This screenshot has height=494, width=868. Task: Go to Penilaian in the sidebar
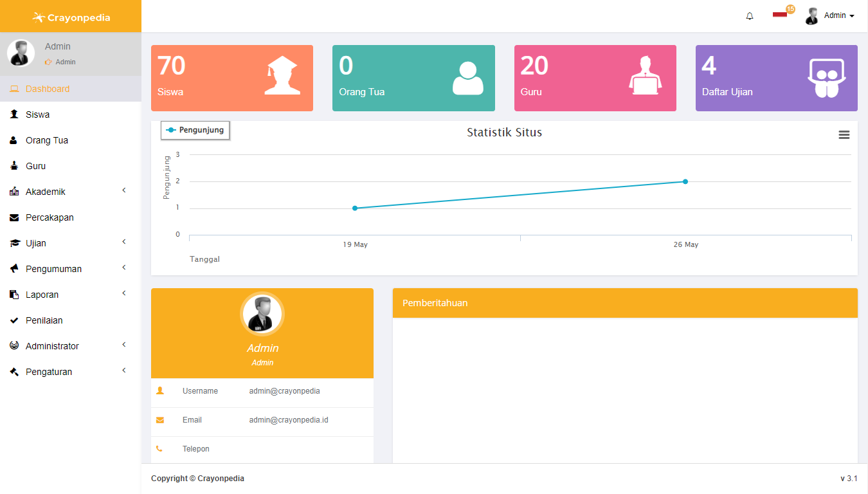pos(44,320)
